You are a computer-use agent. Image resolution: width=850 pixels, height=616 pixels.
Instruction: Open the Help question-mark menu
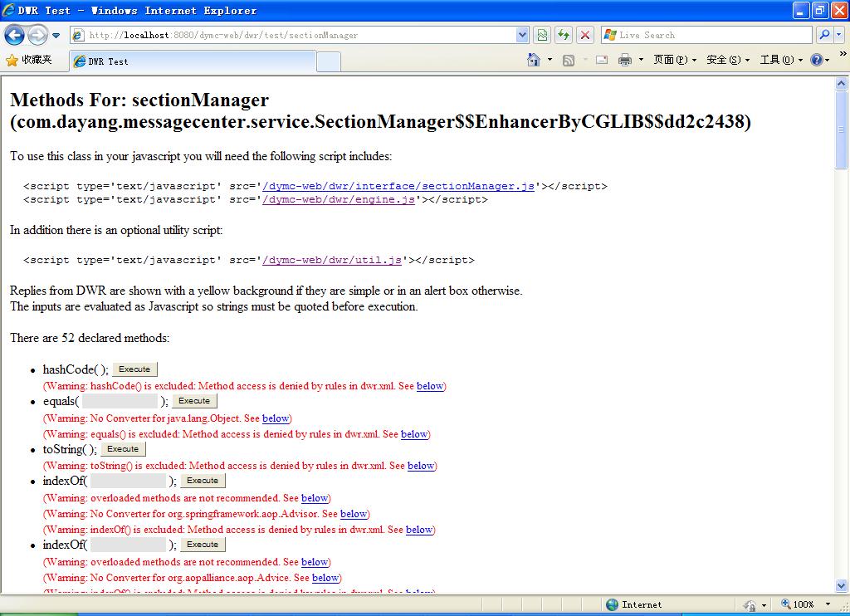pos(819,60)
